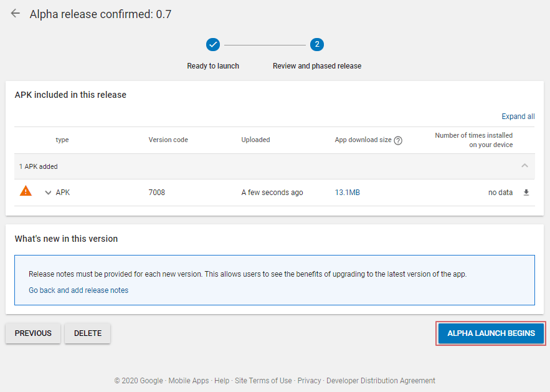This screenshot has height=392, width=550.
Task: Click the PREVIOUS button
Action: coord(33,333)
